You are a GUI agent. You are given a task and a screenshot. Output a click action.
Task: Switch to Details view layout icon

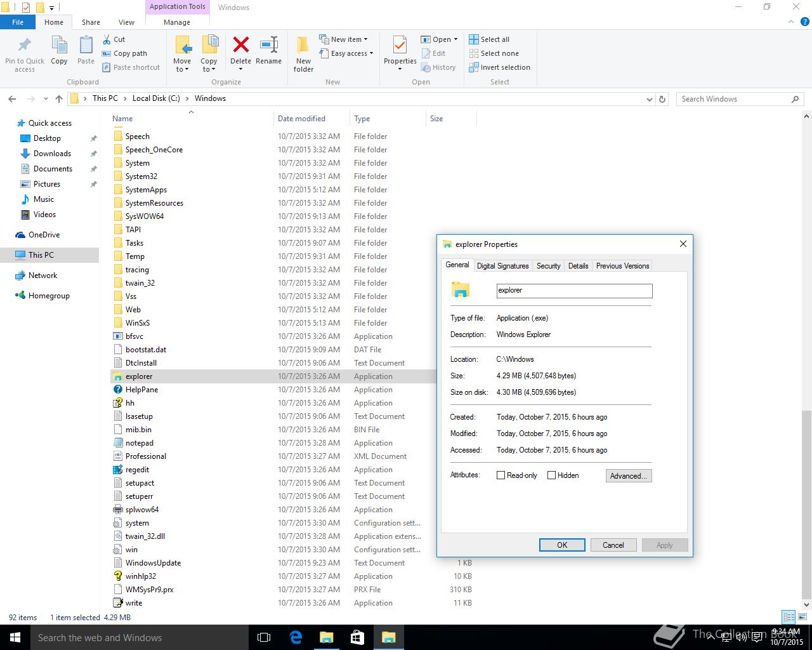[789, 617]
